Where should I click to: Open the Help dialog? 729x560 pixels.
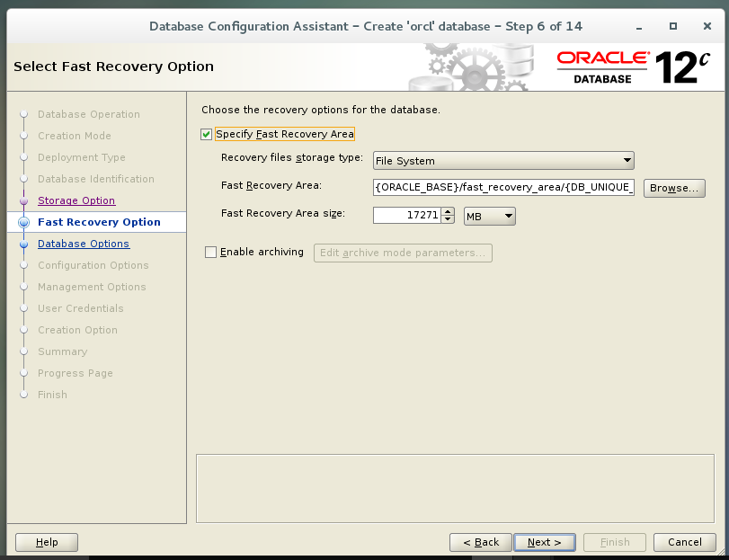click(x=45, y=542)
